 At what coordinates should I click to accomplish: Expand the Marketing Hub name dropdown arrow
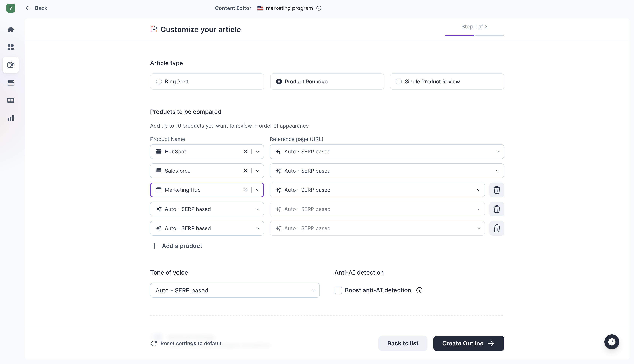tap(257, 190)
